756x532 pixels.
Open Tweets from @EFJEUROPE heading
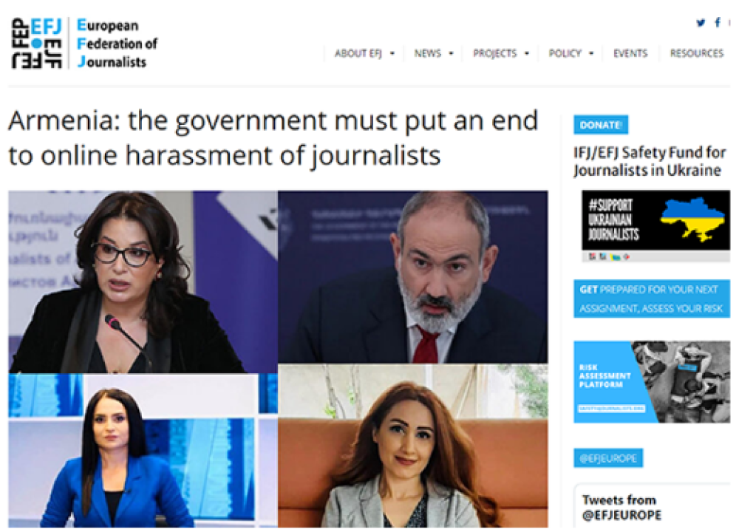pos(621,507)
